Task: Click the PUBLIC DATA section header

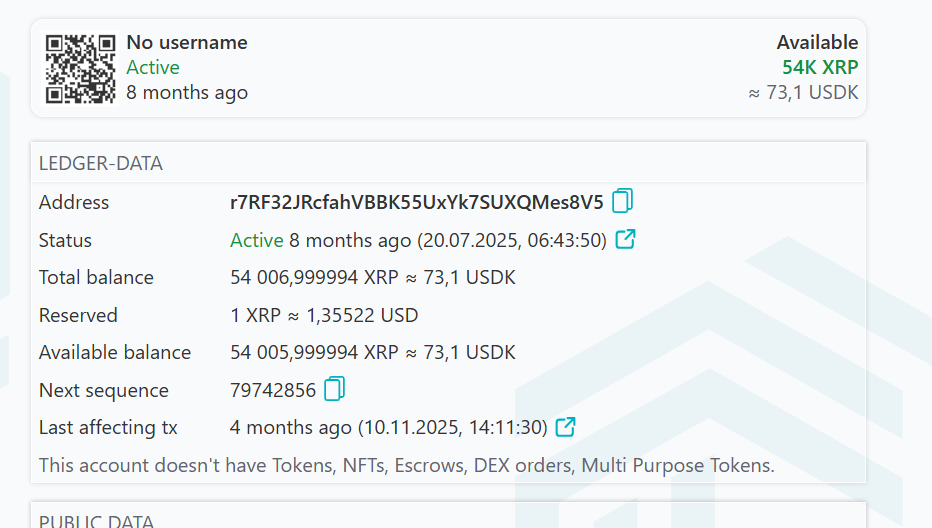Action: click(96, 520)
